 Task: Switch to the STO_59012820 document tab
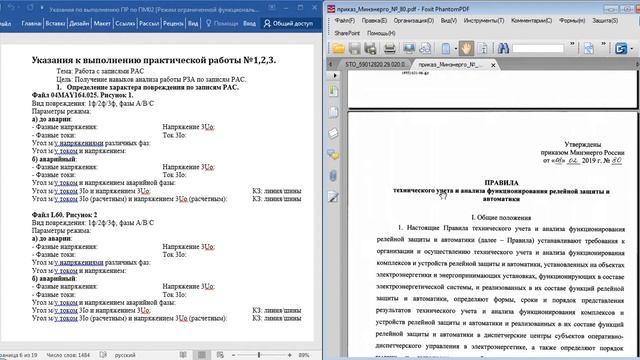pyautogui.click(x=376, y=65)
